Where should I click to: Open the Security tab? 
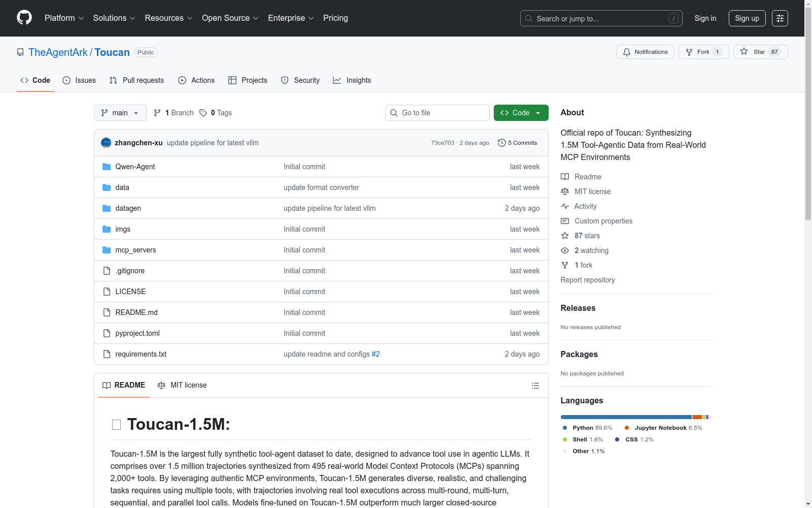[x=300, y=80]
